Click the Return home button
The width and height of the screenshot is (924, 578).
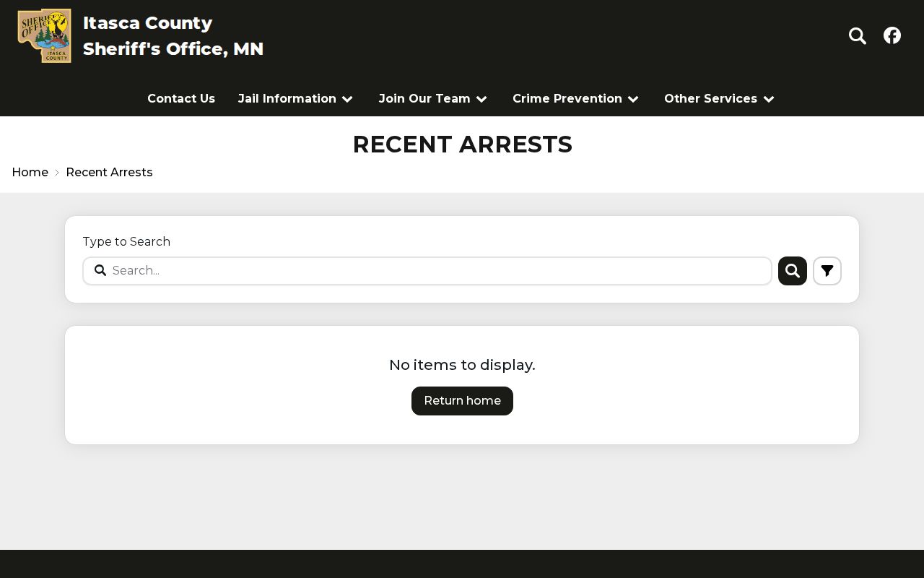click(462, 401)
